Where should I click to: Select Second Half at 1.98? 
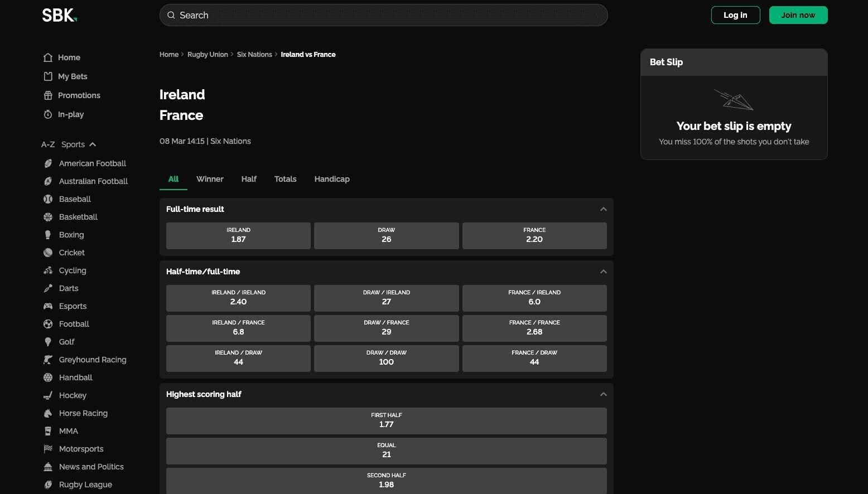pyautogui.click(x=387, y=481)
